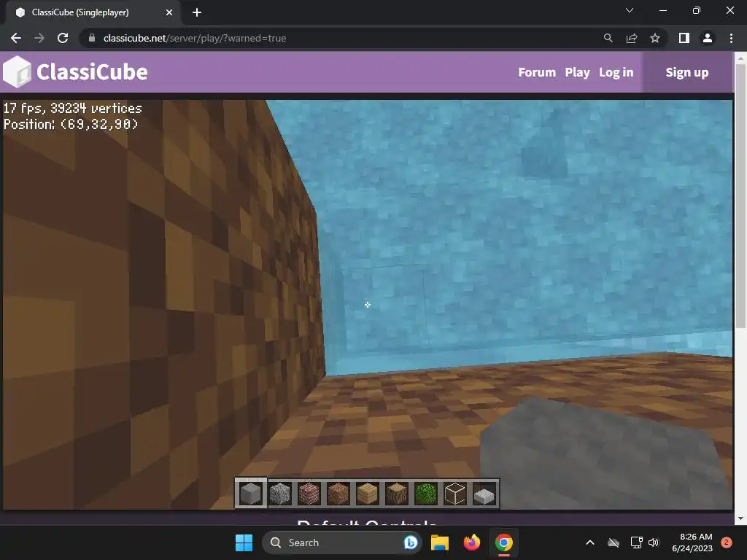Select the dirt block in the hotbar
747x560 pixels.
(338, 494)
